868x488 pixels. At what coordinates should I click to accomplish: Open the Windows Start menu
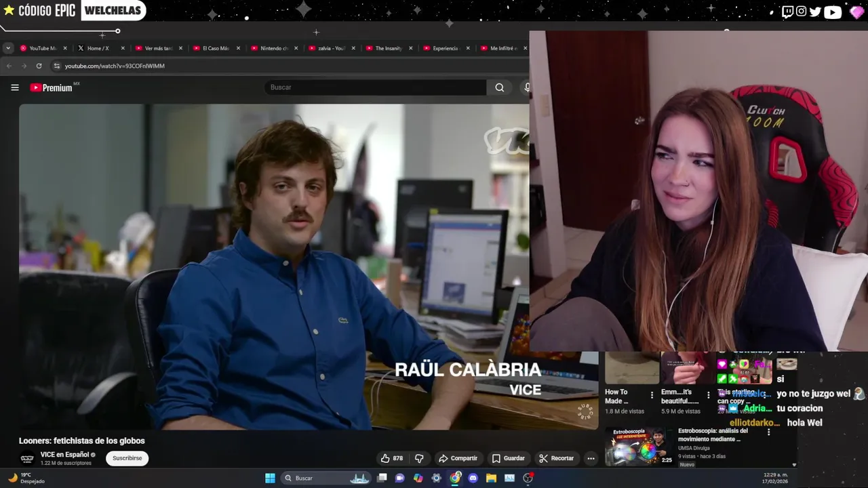point(270,478)
